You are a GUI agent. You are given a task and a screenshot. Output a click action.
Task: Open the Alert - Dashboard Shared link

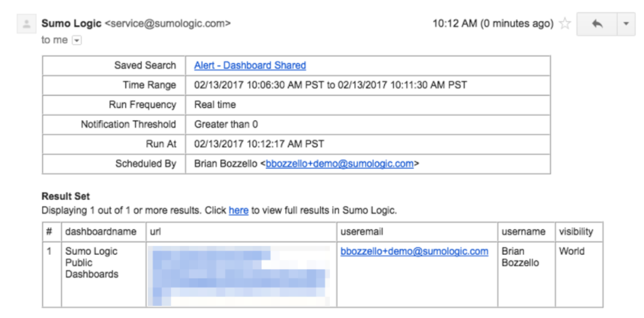click(x=250, y=65)
